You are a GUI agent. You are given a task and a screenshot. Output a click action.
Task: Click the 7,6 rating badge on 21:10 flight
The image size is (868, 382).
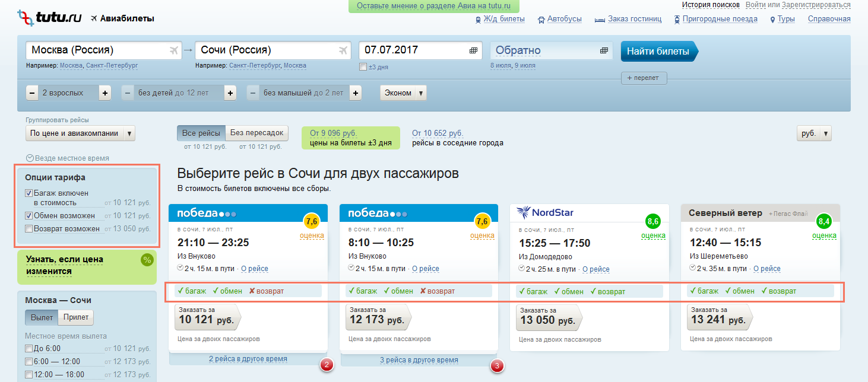tap(311, 222)
